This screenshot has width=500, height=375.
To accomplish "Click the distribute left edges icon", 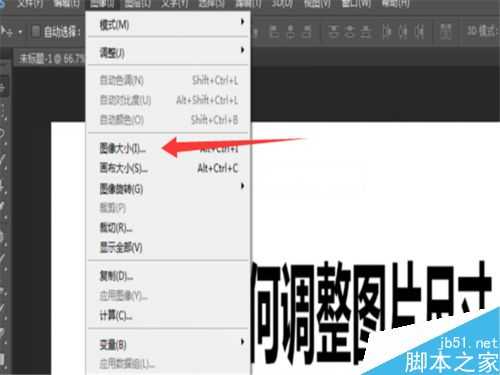I will coord(387,32).
